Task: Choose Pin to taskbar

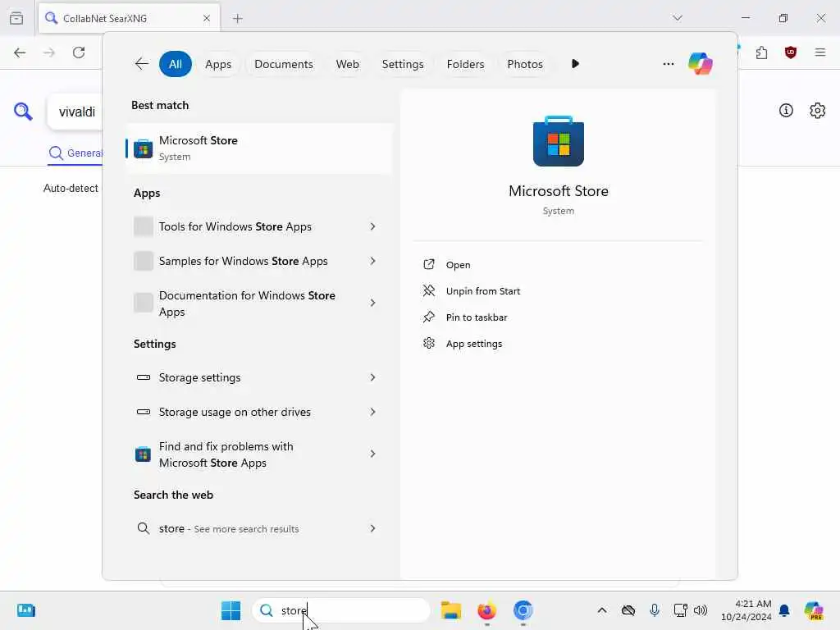Action: [x=477, y=317]
